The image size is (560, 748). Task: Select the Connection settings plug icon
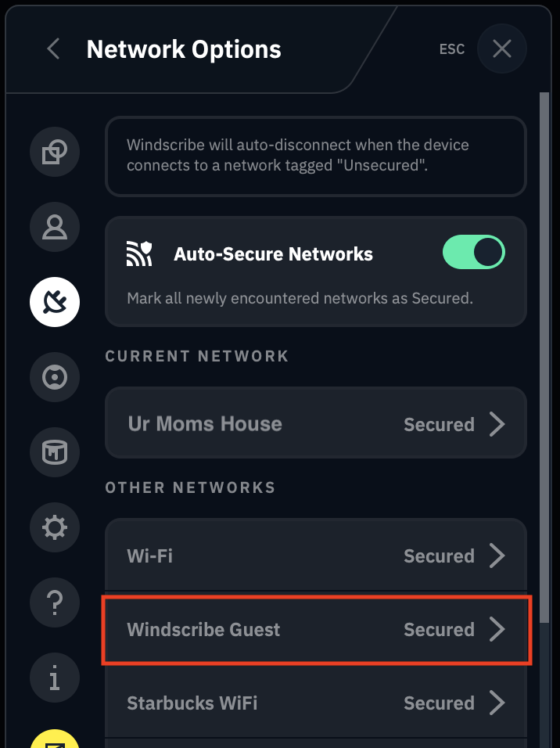54,302
